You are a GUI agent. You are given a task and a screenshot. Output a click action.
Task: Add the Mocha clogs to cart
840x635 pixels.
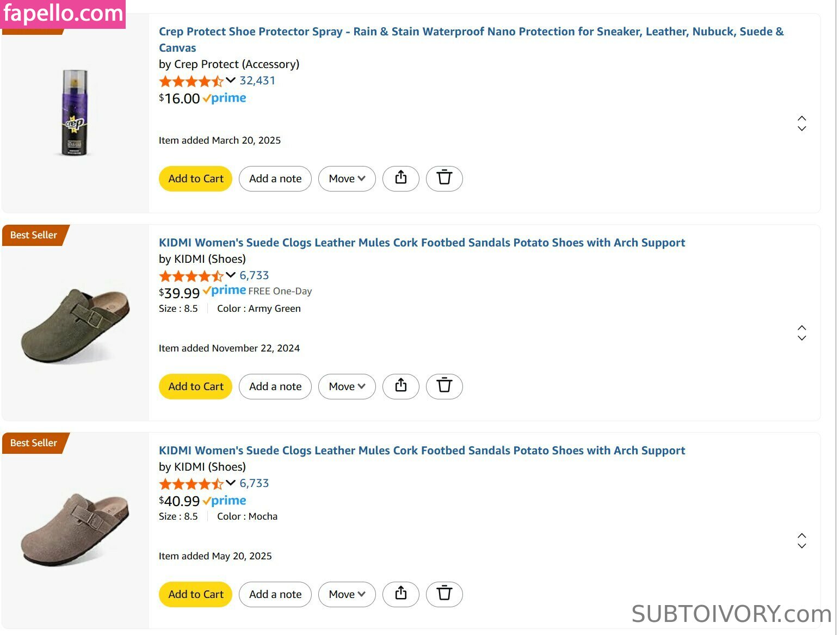tap(196, 594)
